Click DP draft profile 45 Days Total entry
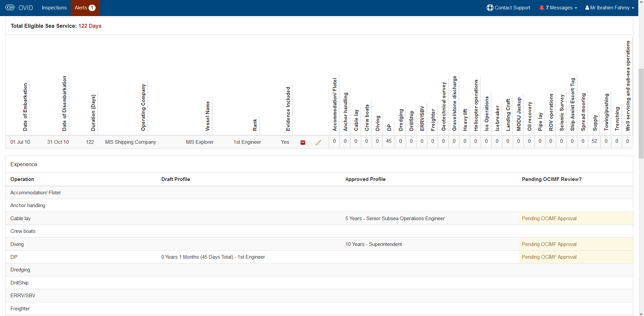644x316 pixels. [213, 257]
